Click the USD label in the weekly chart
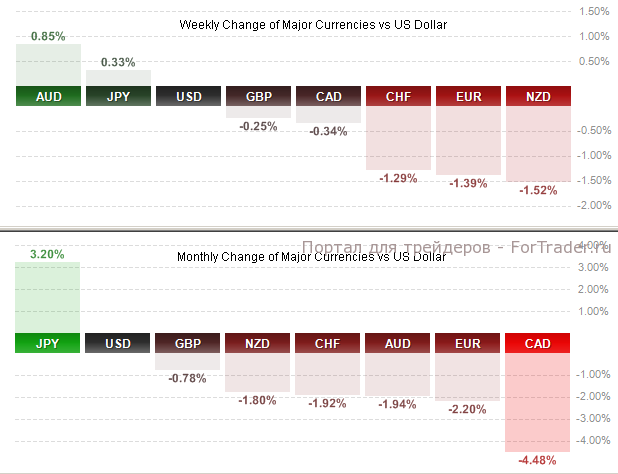Image resolution: width=618 pixels, height=474 pixels. point(188,97)
